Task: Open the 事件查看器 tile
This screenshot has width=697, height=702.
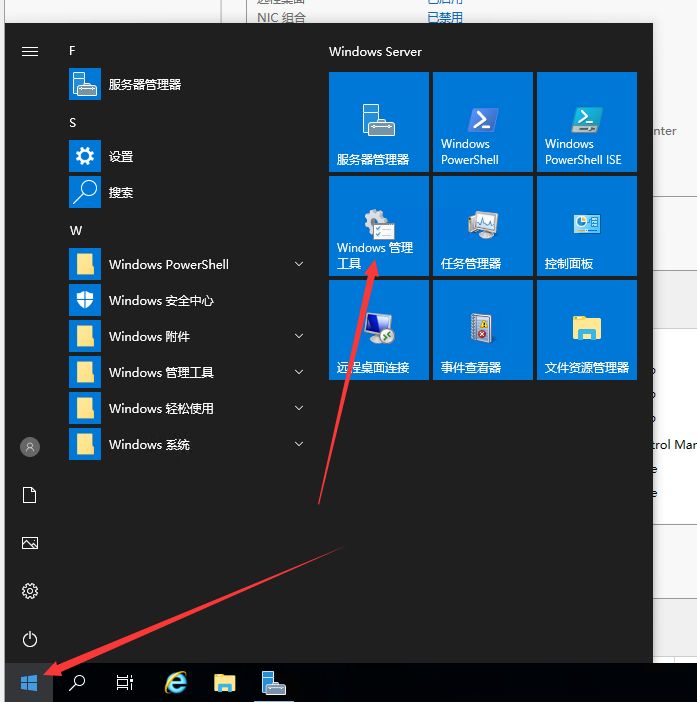Action: coord(483,330)
